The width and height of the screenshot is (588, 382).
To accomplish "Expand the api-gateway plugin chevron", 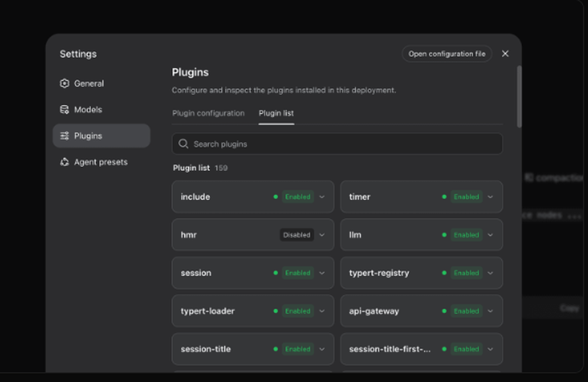I will 490,311.
